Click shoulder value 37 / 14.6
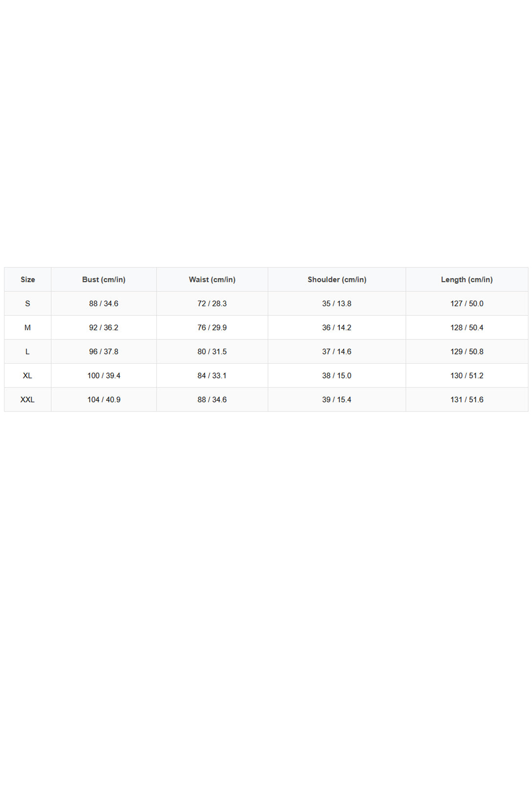Screen dimensions: 532x798 337,352
